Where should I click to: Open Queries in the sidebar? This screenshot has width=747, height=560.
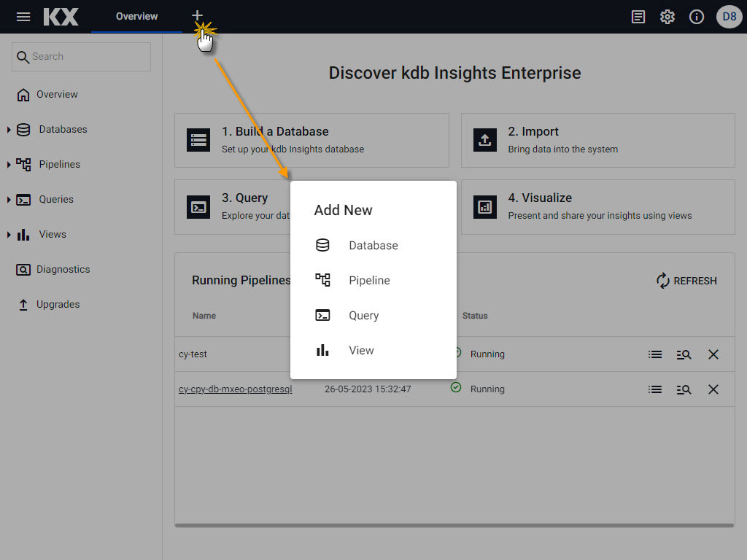tap(56, 200)
